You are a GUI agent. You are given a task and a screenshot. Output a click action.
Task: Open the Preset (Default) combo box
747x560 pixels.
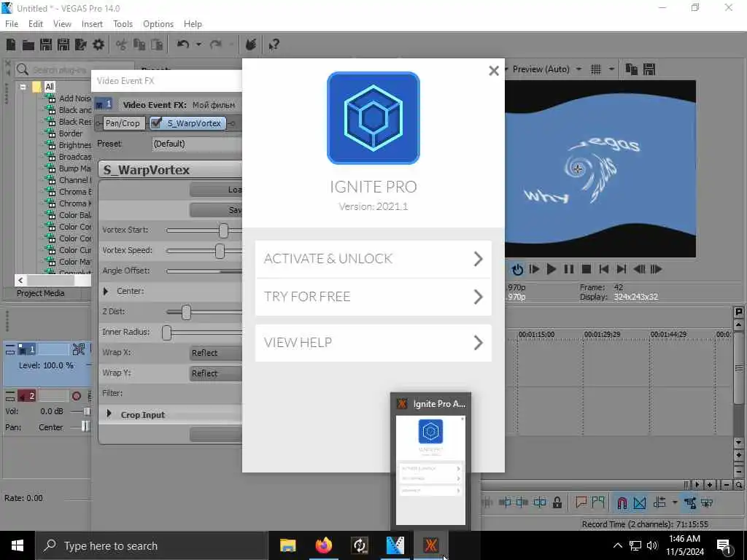[197, 144]
